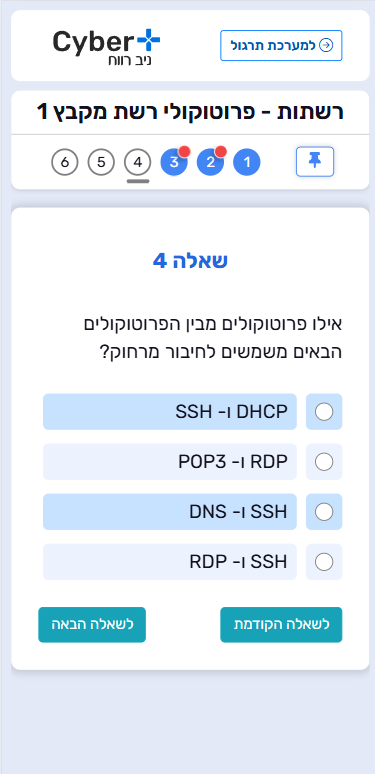Navigate to question 5 circle
375x774 pixels.
101,162
